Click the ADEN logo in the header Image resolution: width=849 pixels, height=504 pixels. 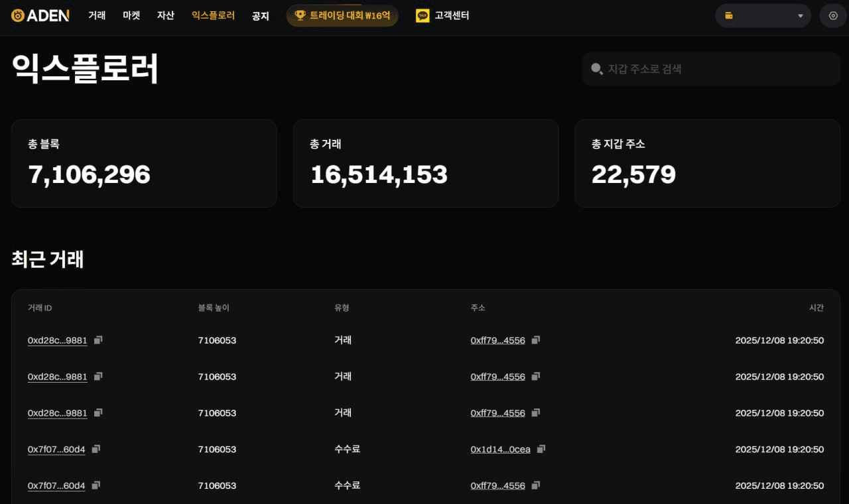pos(40,15)
